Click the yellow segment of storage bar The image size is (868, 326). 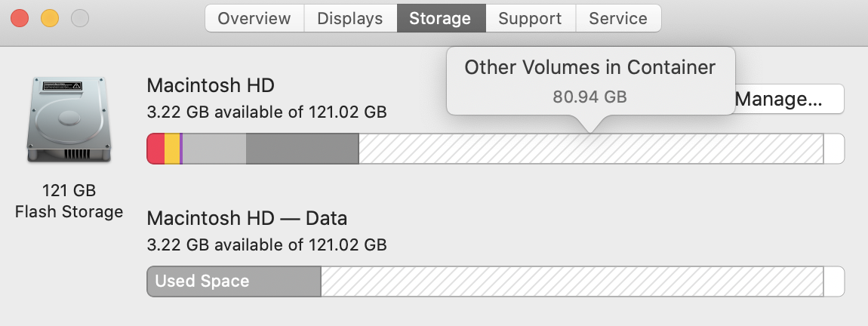(x=172, y=149)
